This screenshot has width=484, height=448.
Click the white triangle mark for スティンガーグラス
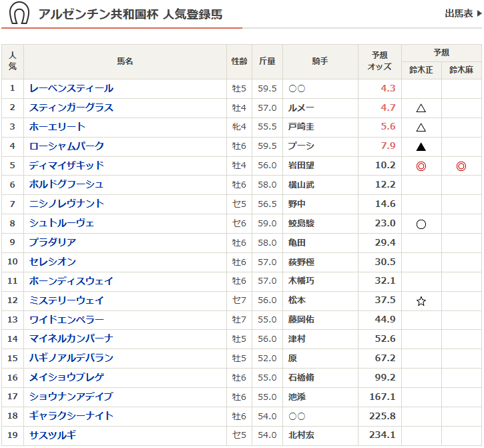(x=421, y=108)
